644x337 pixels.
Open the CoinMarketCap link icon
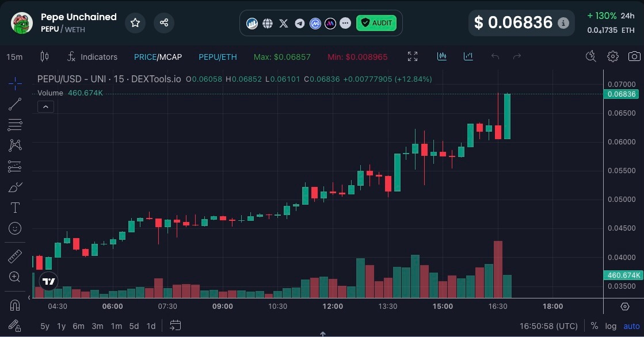coord(315,24)
